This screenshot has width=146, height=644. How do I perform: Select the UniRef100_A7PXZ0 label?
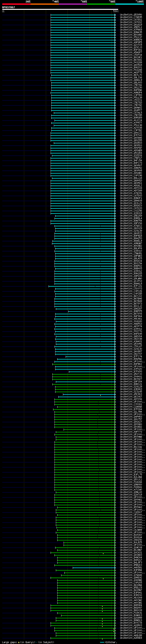point(131,369)
